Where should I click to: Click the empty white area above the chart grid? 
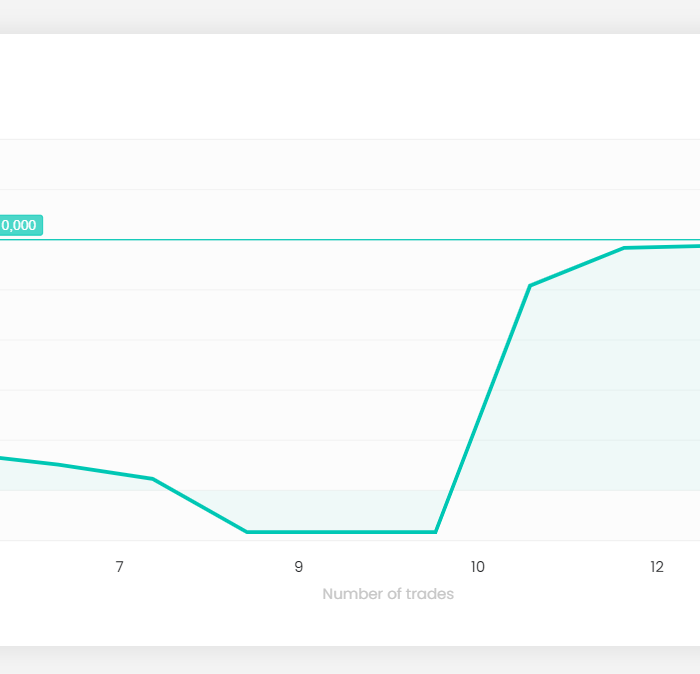[350, 86]
